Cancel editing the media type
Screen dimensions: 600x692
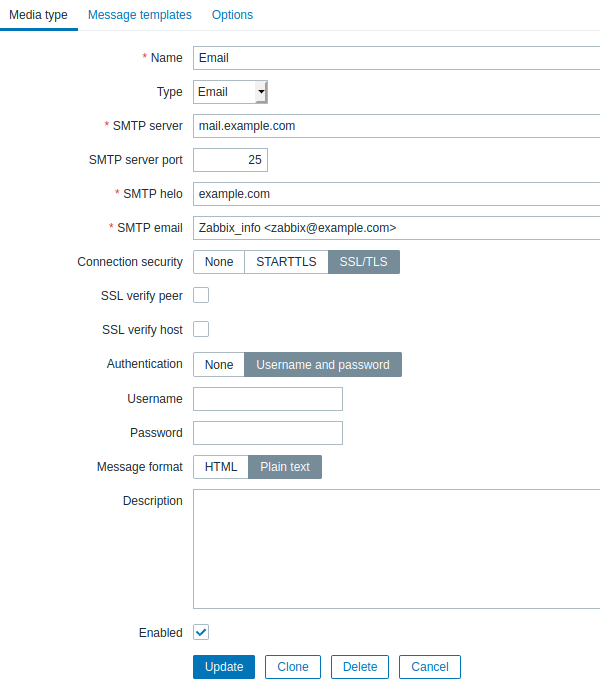click(x=430, y=666)
